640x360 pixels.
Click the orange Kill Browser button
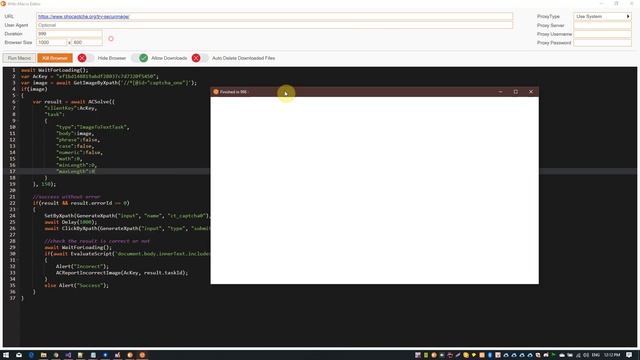pyautogui.click(x=55, y=58)
